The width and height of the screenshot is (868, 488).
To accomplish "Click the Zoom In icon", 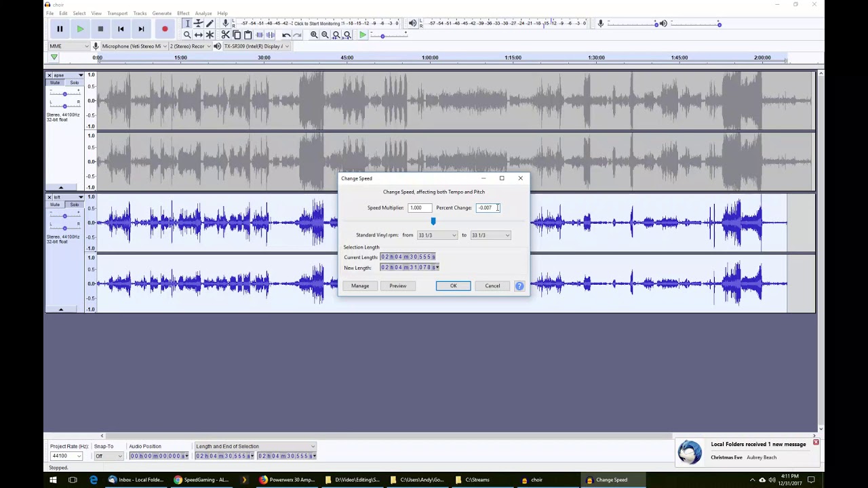I will coord(314,35).
